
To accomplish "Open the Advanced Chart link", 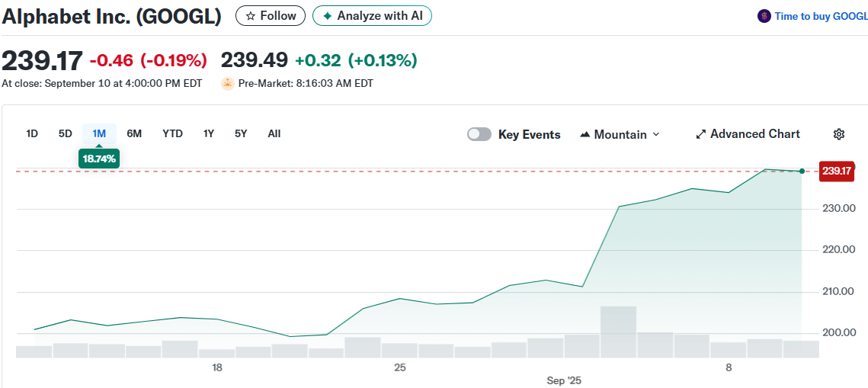I will tap(748, 134).
